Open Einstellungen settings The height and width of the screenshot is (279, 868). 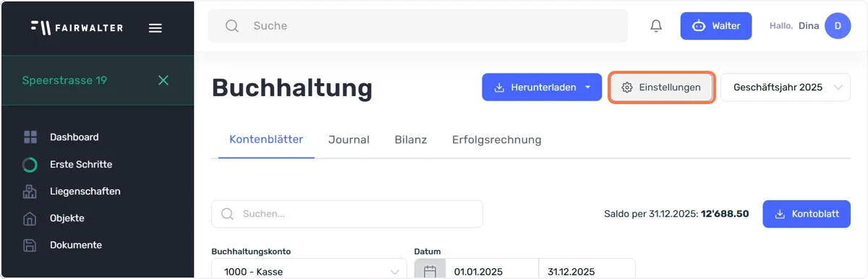[x=662, y=87]
